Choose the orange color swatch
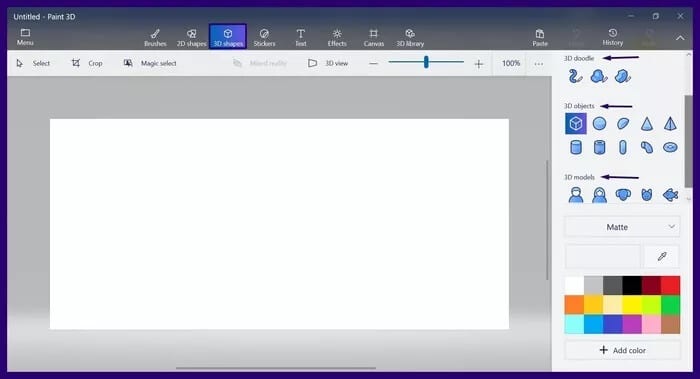Screen dimensions: 700x379 tap(574, 305)
